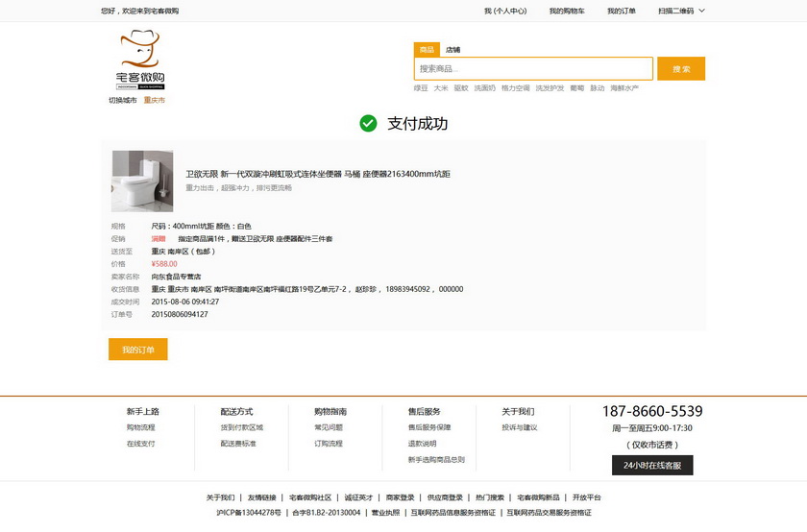Open 我 (个人中心) link

click(505, 11)
